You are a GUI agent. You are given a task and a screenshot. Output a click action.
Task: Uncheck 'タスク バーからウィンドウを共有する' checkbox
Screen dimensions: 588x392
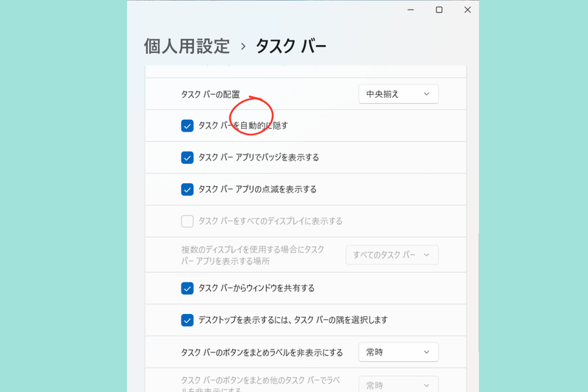[x=187, y=288]
